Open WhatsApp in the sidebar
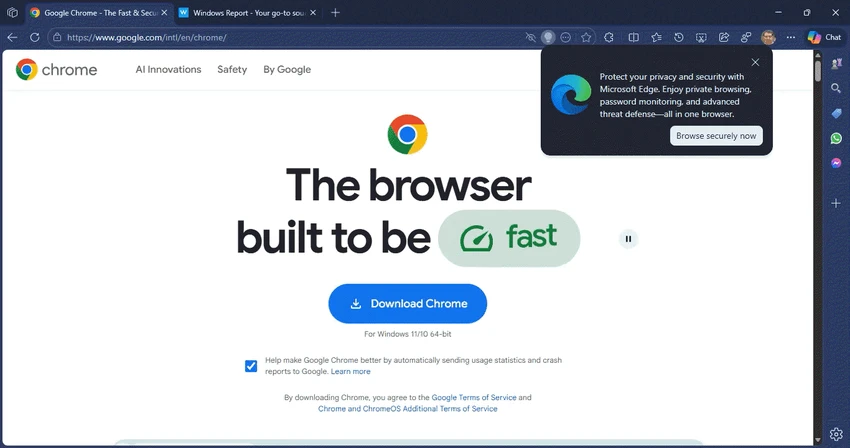The height and width of the screenshot is (448, 850). pos(836,138)
